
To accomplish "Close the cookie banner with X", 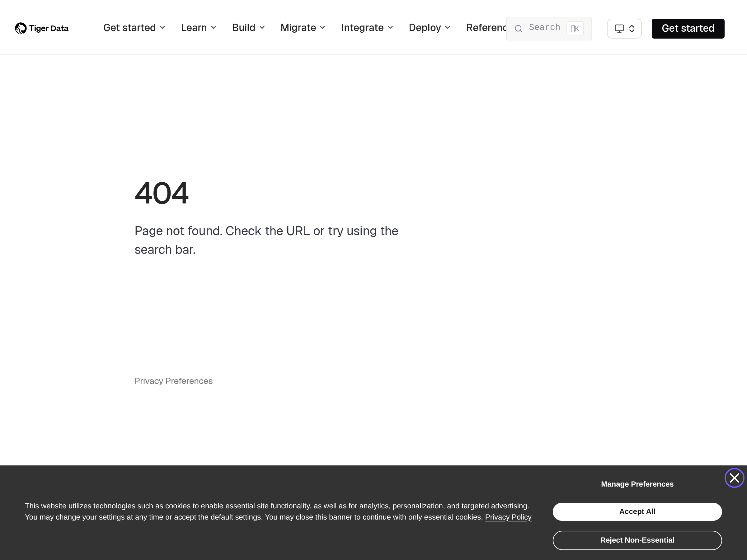I will (x=734, y=478).
